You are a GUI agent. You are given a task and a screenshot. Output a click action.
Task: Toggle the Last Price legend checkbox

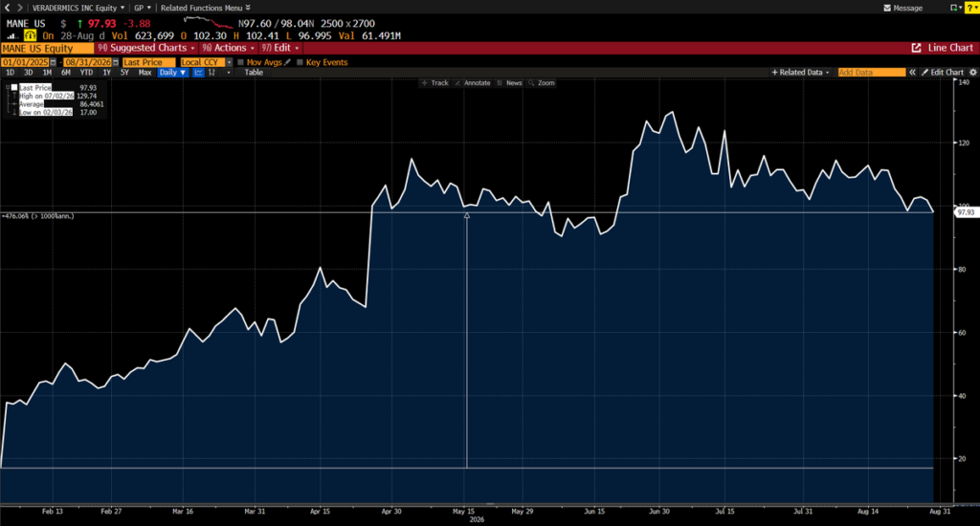point(14,88)
